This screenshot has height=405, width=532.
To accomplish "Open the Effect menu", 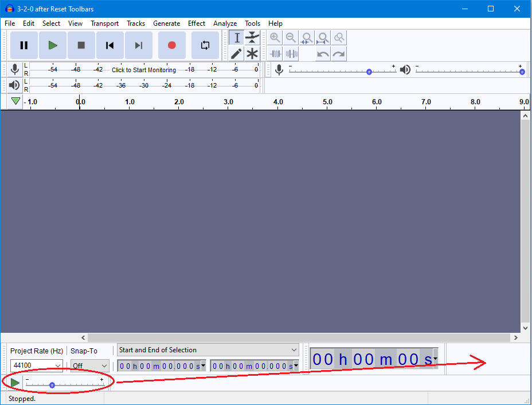I will pos(197,23).
